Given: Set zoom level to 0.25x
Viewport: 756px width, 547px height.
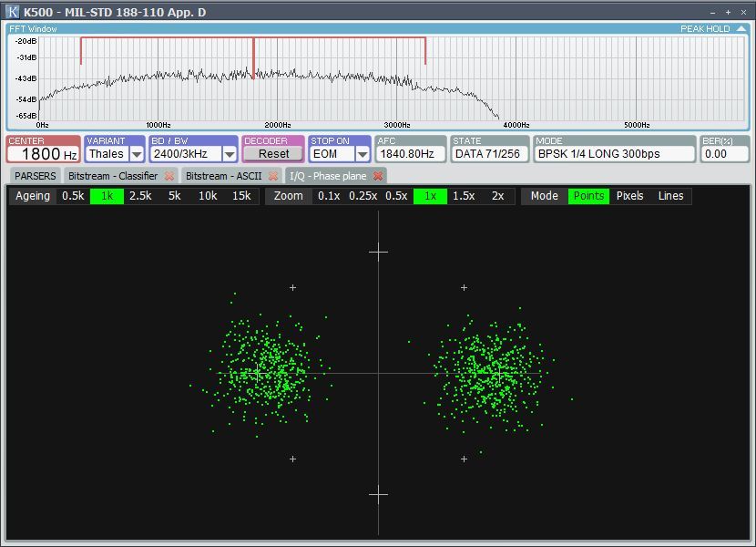Looking at the screenshot, I should pos(363,196).
